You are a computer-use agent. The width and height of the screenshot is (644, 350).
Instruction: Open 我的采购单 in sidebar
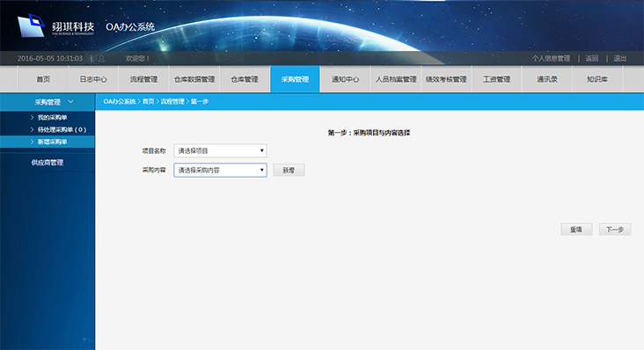[52, 117]
